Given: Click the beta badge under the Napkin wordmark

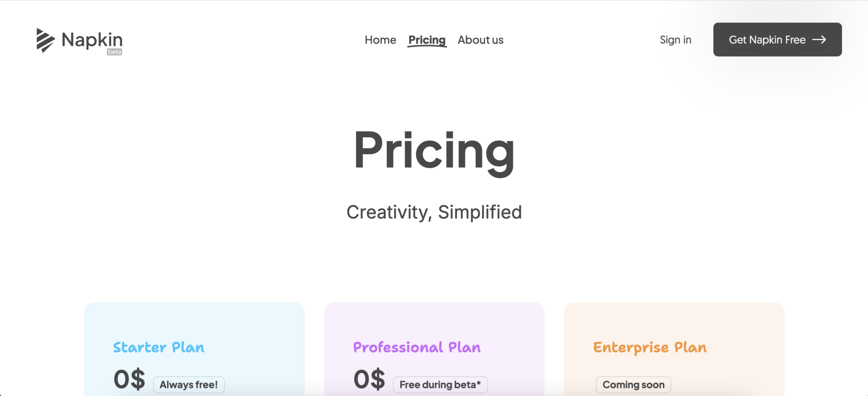Looking at the screenshot, I should click(x=114, y=53).
